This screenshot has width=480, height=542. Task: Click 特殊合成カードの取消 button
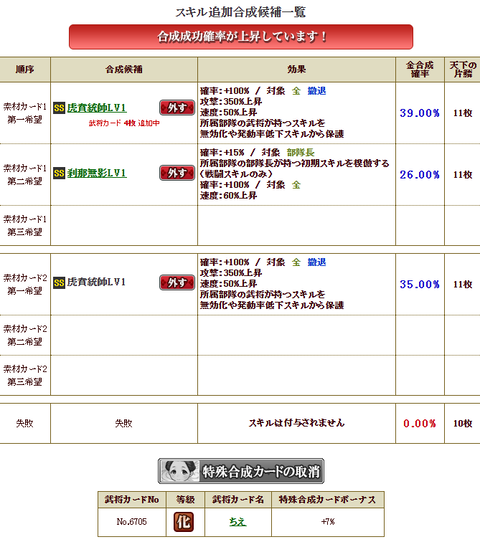(x=241, y=471)
